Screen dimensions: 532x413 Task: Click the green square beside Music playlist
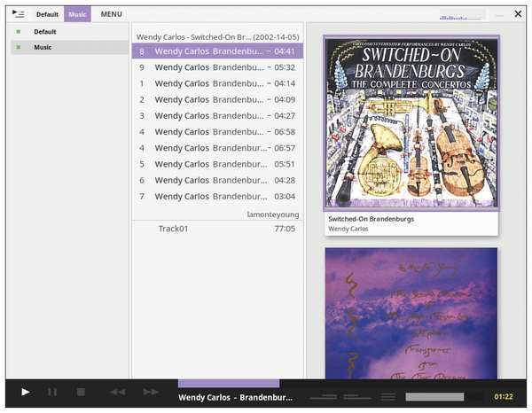[x=19, y=47]
